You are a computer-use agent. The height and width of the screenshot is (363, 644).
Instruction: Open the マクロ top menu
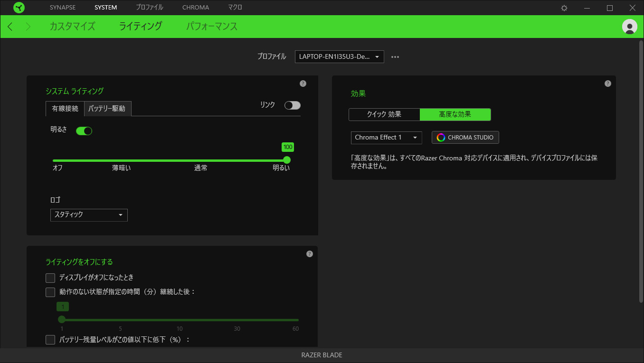pos(235,8)
